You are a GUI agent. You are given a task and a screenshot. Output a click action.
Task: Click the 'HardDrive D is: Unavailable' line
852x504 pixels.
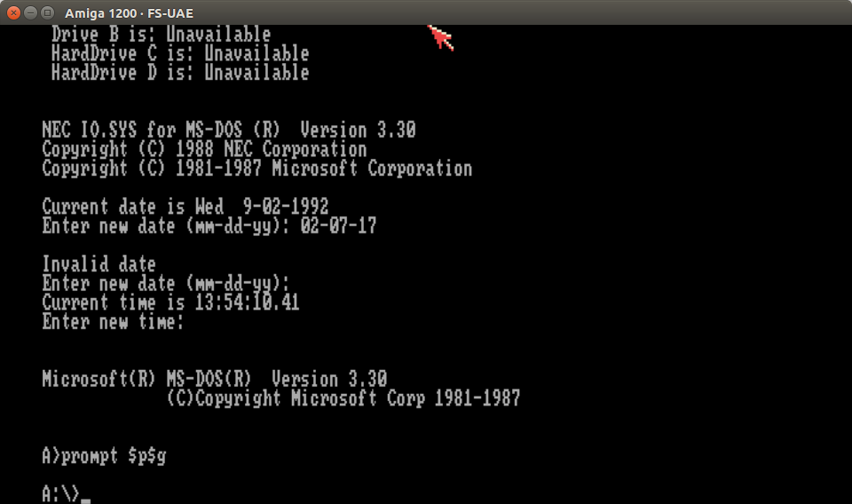[x=180, y=73]
